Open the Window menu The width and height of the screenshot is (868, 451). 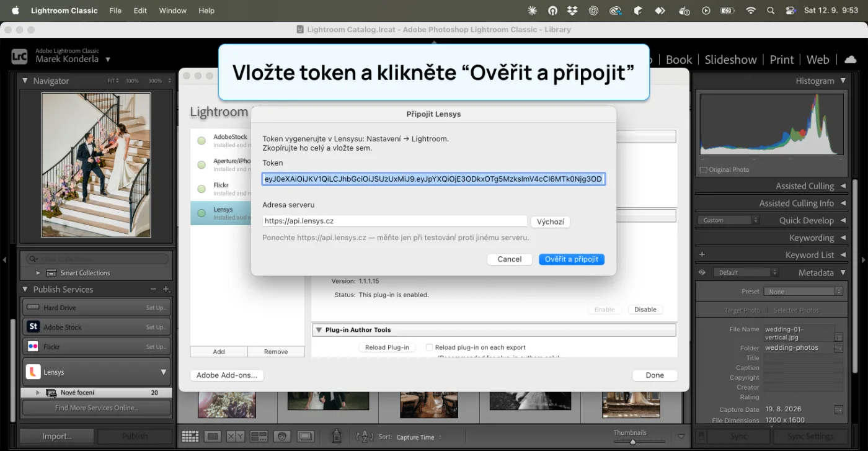[172, 11]
